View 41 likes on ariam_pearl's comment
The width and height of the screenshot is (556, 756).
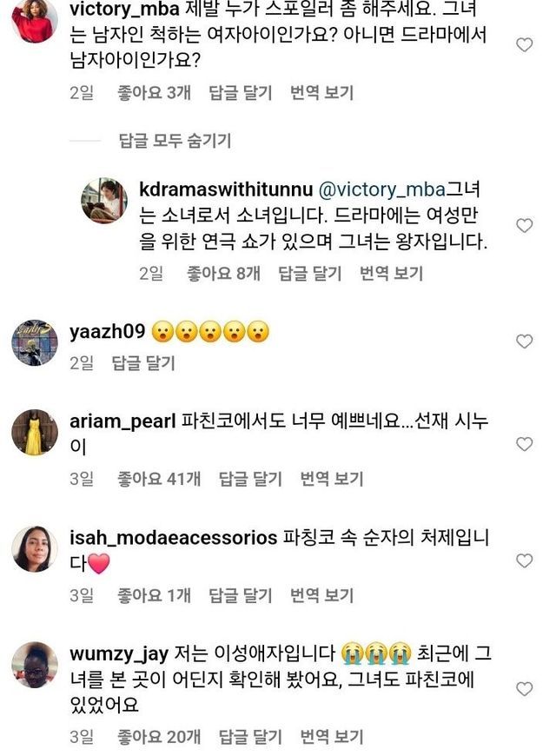tap(159, 478)
